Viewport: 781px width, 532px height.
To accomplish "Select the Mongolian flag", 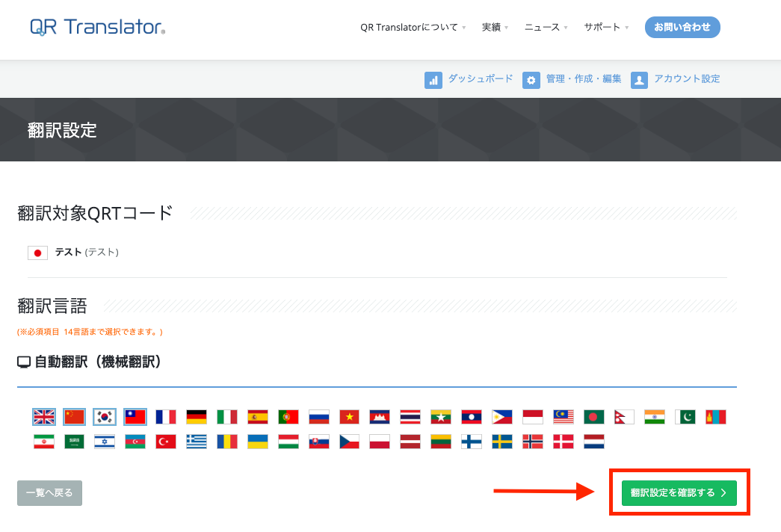I will pos(716,417).
